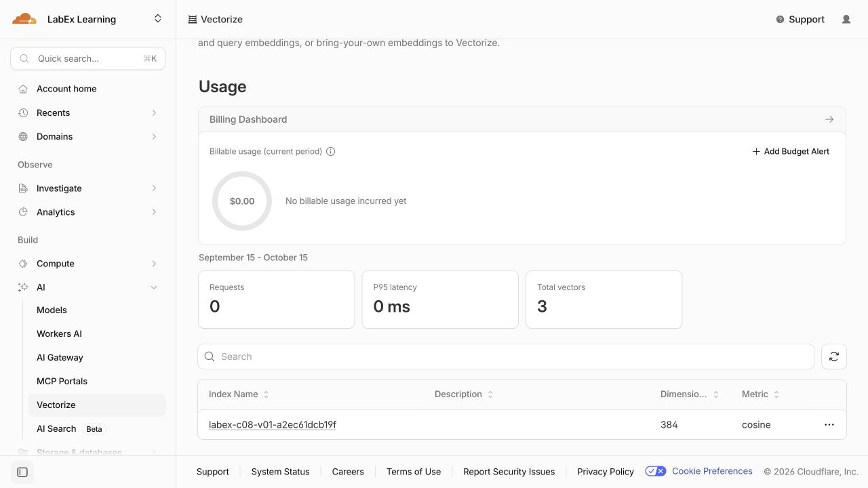Sort by Index Name column
This screenshot has width=868, height=488.
click(239, 394)
